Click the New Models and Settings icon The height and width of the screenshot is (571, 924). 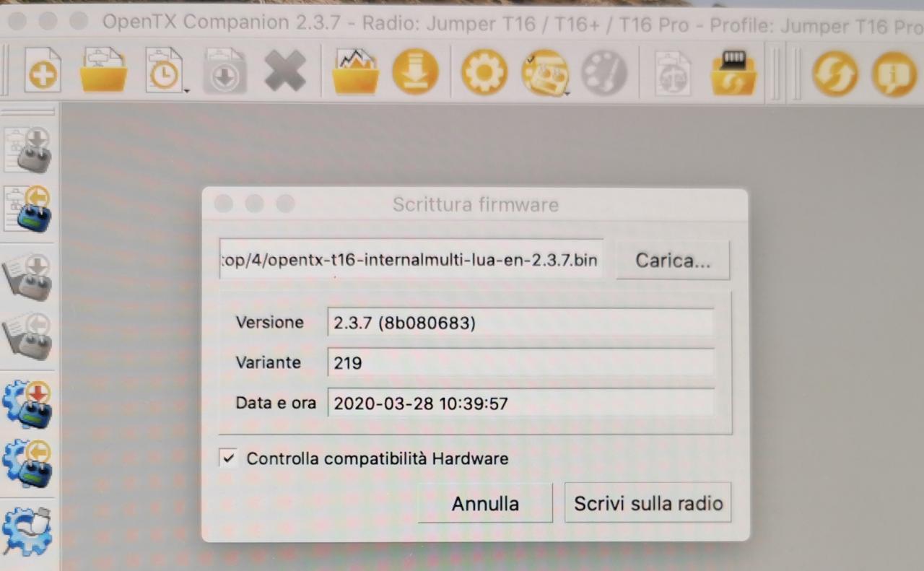(x=43, y=72)
